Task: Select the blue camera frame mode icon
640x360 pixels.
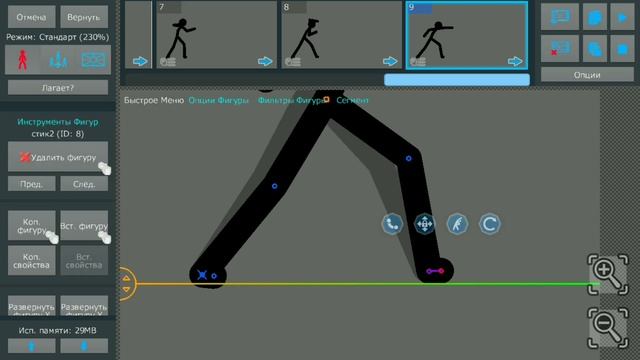Action: point(93,60)
